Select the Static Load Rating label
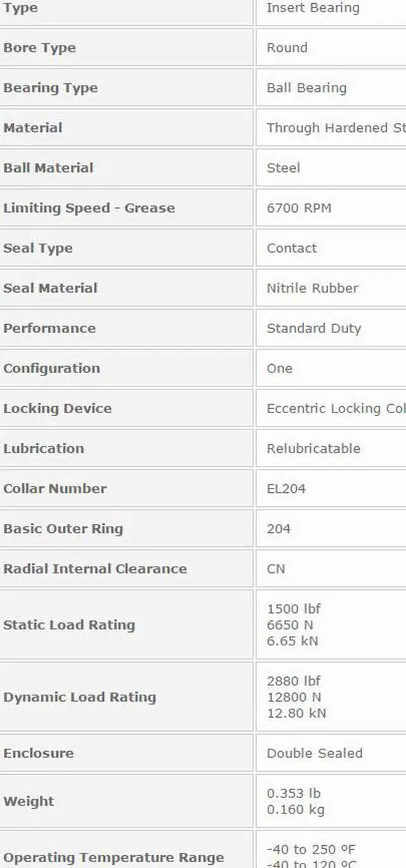This screenshot has width=406, height=868. click(x=69, y=625)
